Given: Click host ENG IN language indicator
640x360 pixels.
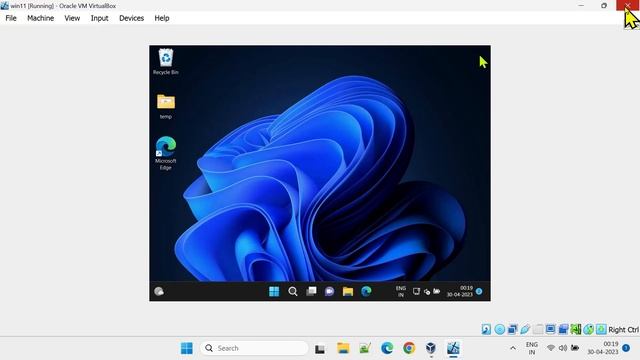Looking at the screenshot, I should click(531, 348).
